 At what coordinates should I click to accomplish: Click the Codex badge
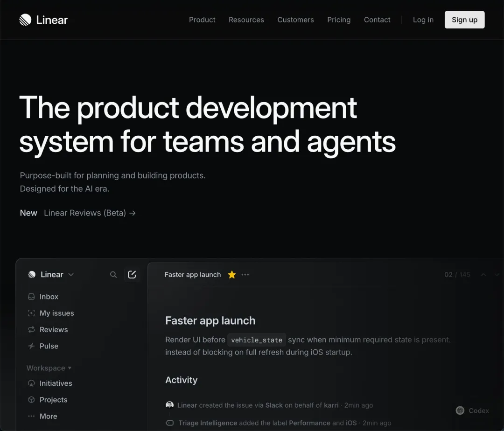click(x=473, y=410)
